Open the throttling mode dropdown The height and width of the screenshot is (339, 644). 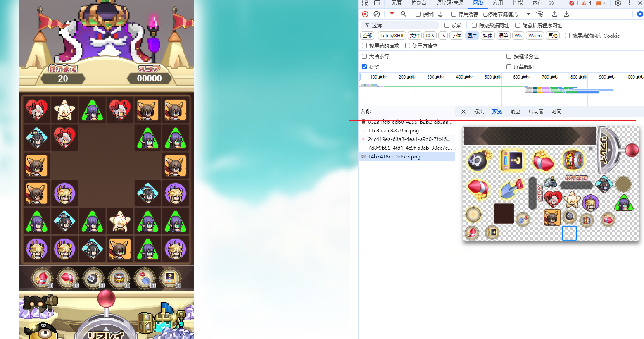pyautogui.click(x=506, y=14)
